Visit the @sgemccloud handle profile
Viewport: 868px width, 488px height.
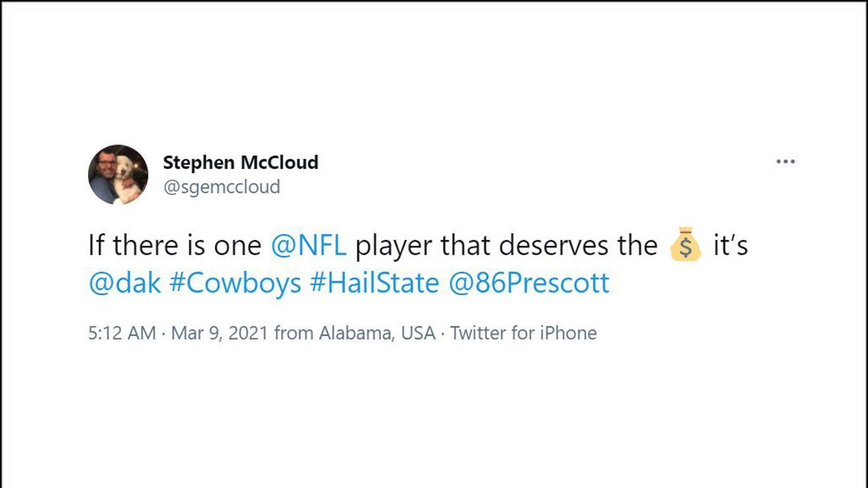(221, 187)
